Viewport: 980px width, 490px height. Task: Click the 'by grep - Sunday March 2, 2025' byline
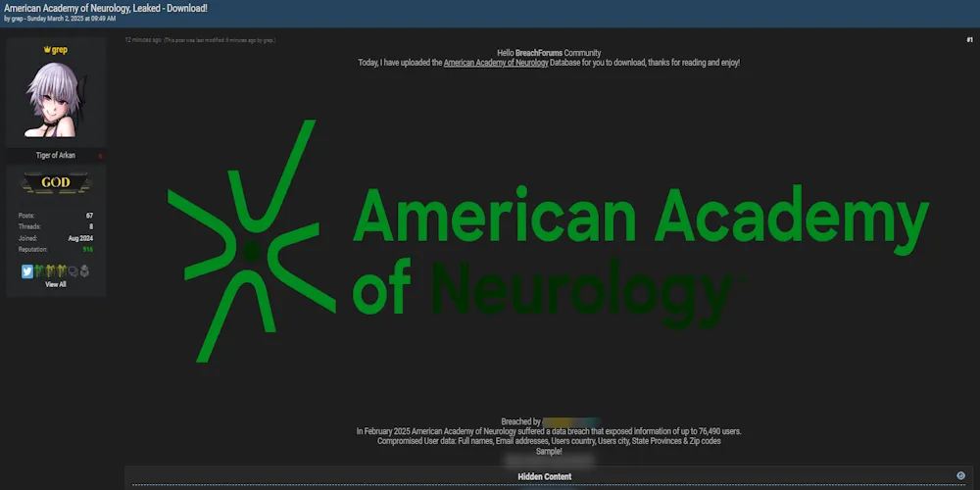(60, 19)
